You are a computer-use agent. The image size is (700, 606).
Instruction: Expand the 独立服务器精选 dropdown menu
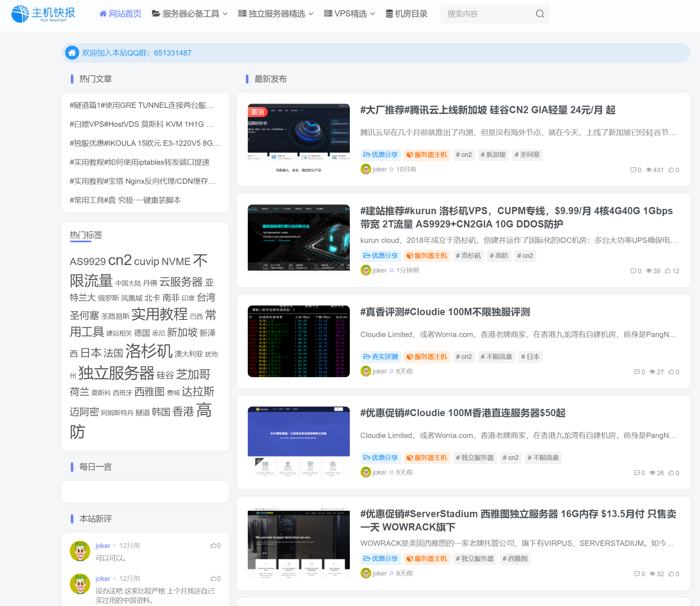[x=276, y=14]
